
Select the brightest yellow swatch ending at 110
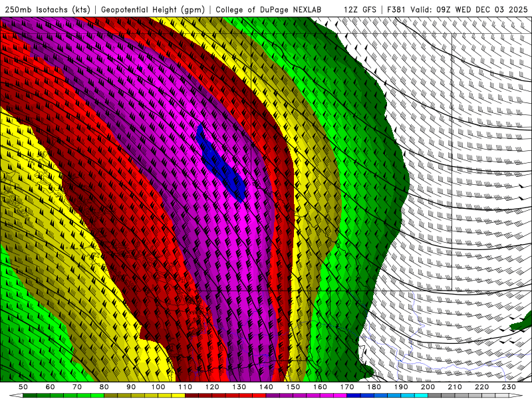pyautogui.click(x=178, y=396)
